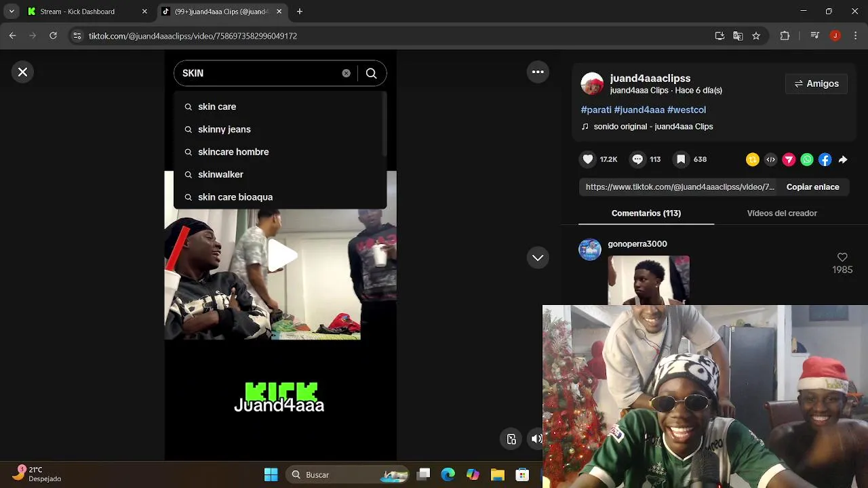The width and height of the screenshot is (868, 488).
Task: Open the #juand4aaa hashtag
Action: pos(639,110)
